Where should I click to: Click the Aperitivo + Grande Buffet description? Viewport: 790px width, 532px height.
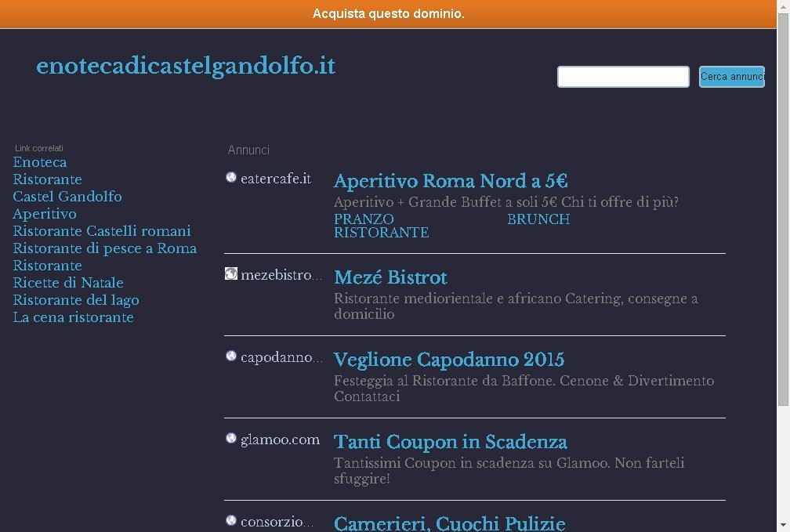click(x=506, y=202)
